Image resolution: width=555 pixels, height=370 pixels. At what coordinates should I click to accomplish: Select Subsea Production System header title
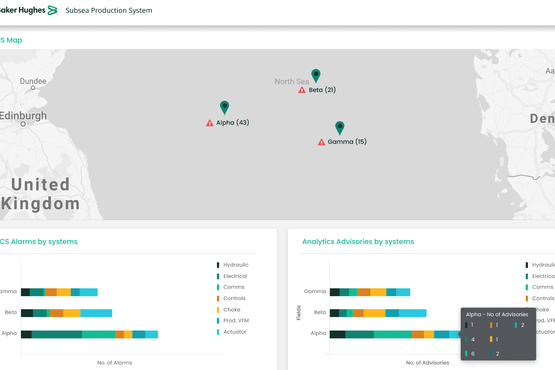[x=109, y=10]
